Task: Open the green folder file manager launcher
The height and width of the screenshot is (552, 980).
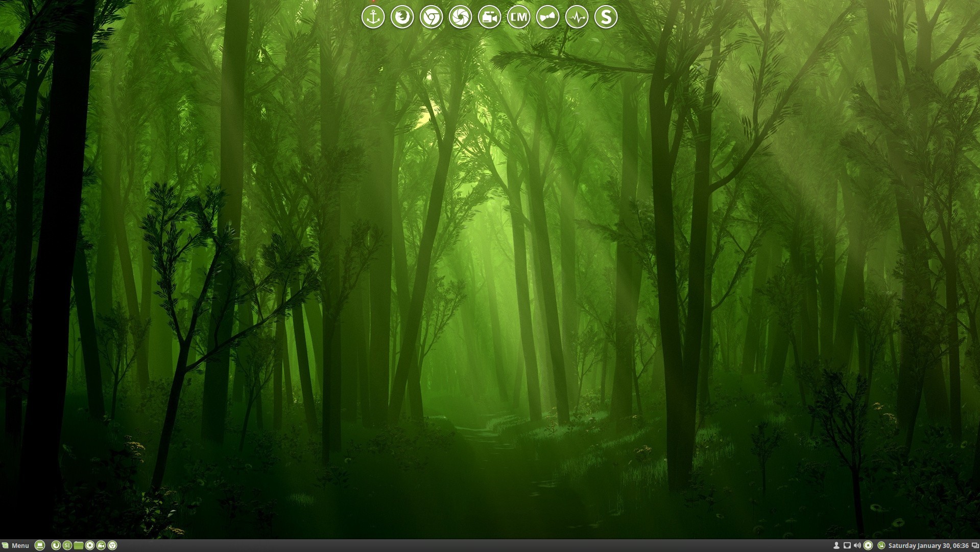Action: tap(79, 545)
